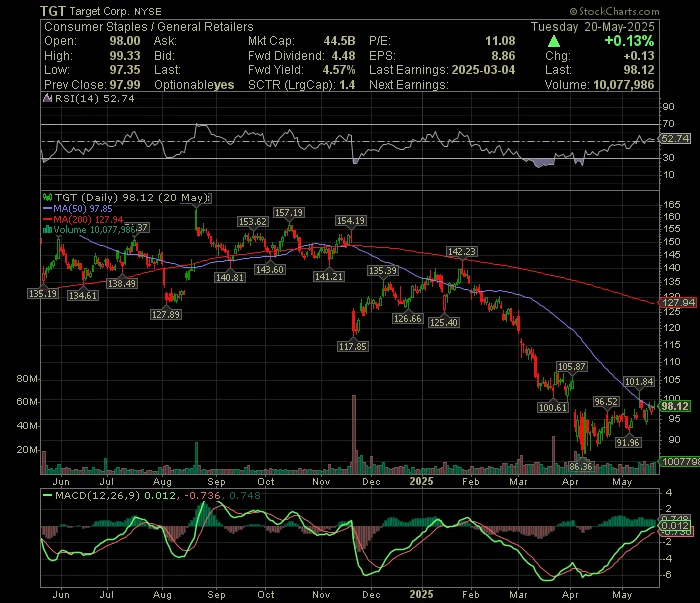Select the Consumer Staples / General Retailers sector label
The width and height of the screenshot is (700, 603).
pyautogui.click(x=149, y=27)
